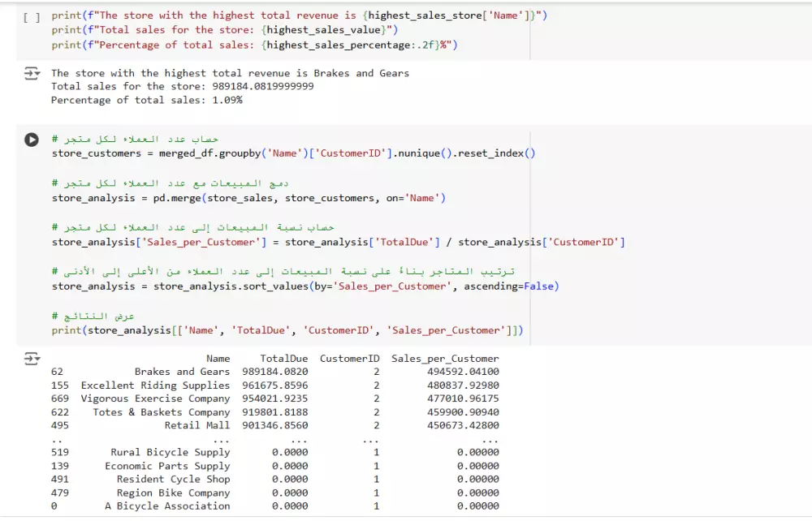Click the output indicator beside the store table

point(31,358)
